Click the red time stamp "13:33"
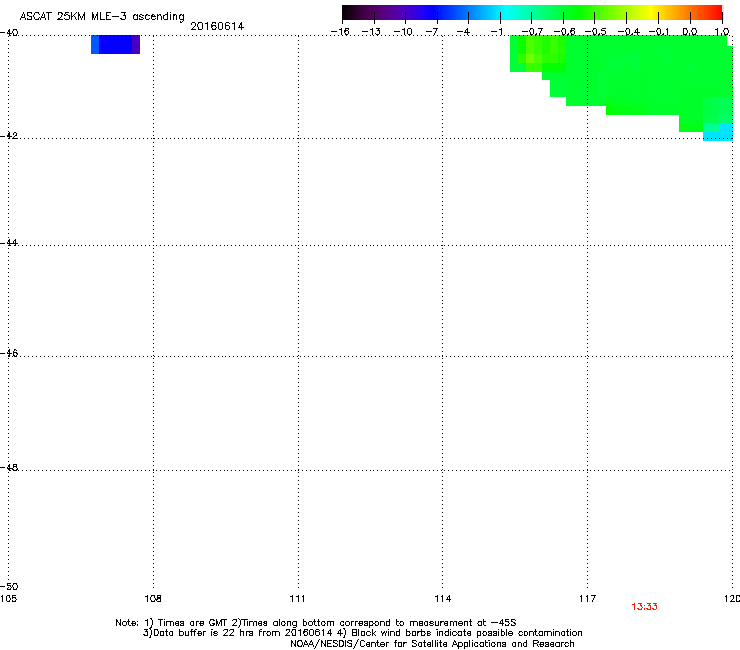Image resolution: width=740 pixels, height=650 pixels. coord(644,607)
